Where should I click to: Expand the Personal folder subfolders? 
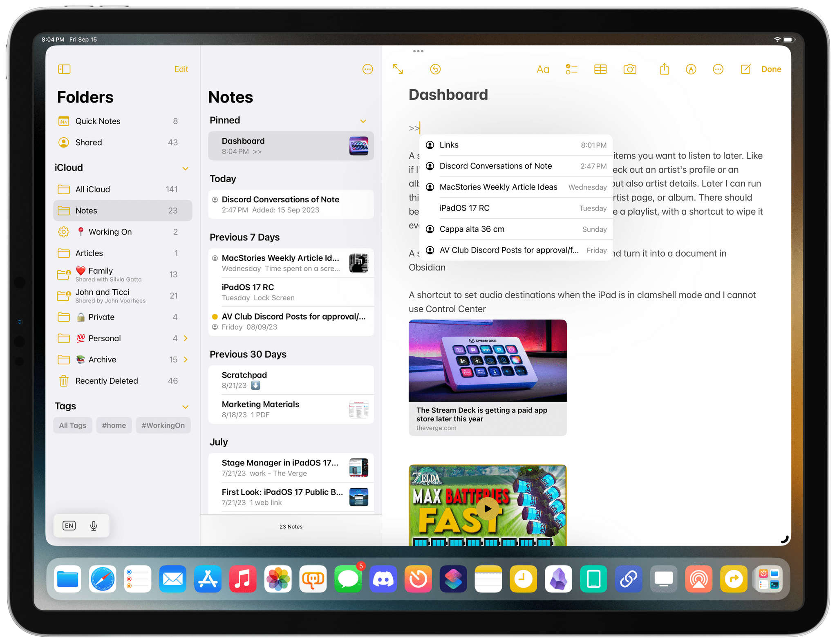tap(186, 338)
